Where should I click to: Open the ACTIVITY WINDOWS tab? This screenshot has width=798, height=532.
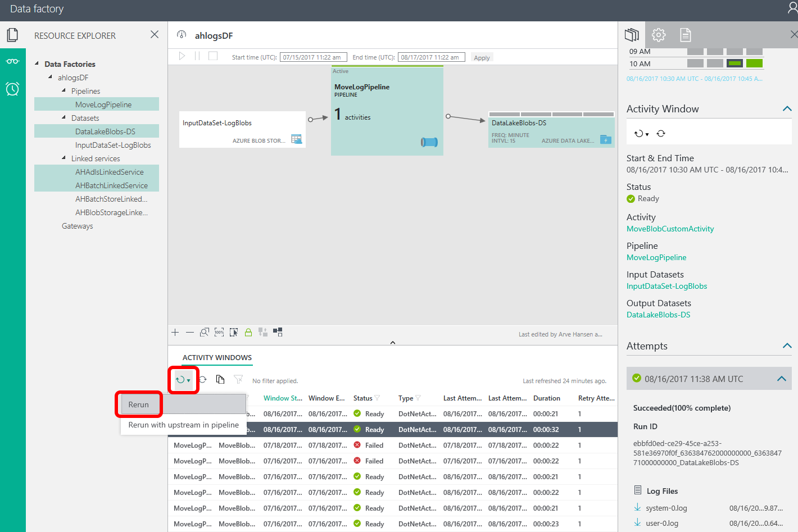point(217,357)
